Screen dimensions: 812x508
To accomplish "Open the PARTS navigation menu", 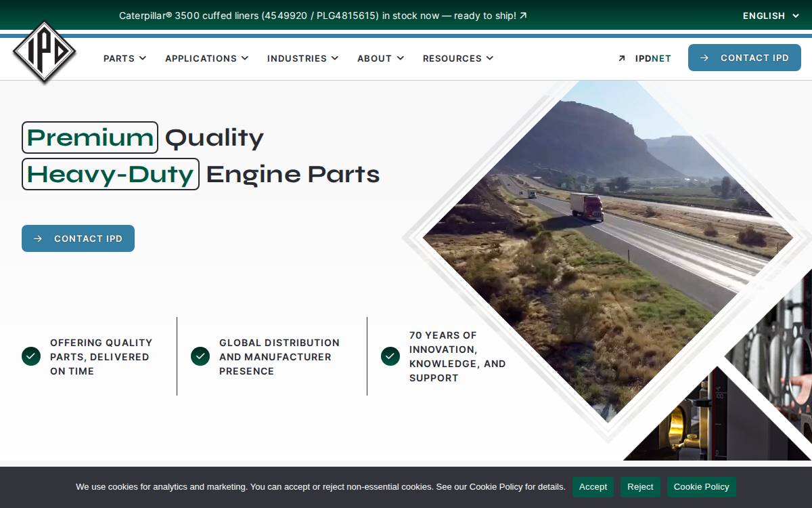I will pyautogui.click(x=125, y=58).
